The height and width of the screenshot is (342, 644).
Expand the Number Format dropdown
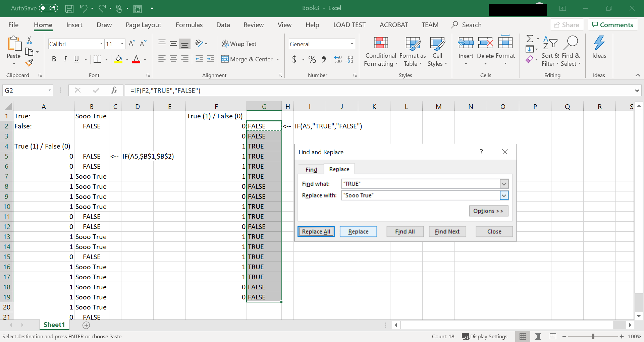click(x=351, y=44)
